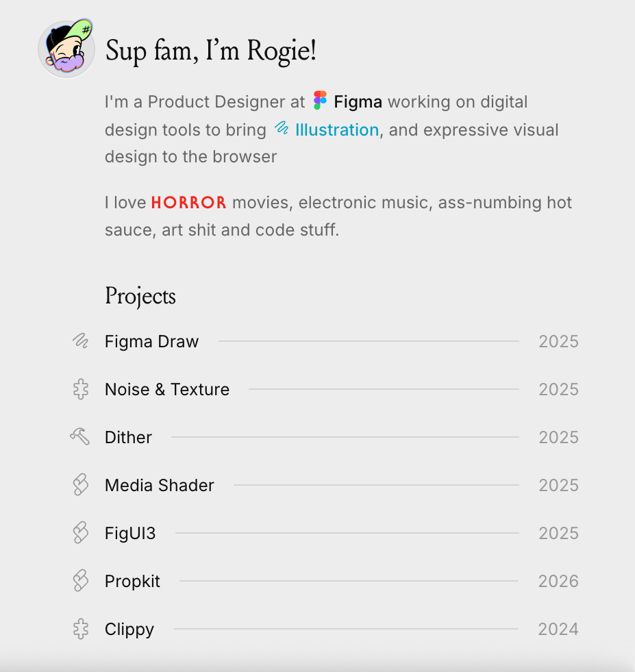Select the Noise & Texture project

[166, 388]
